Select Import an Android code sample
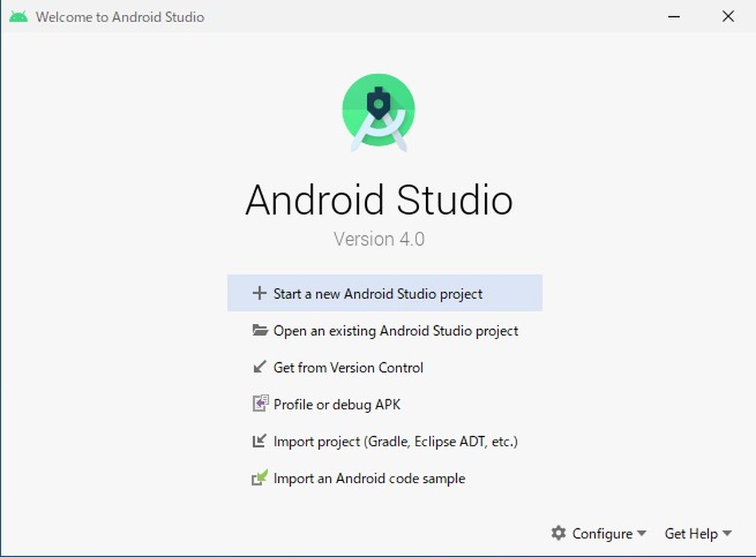 click(x=368, y=478)
